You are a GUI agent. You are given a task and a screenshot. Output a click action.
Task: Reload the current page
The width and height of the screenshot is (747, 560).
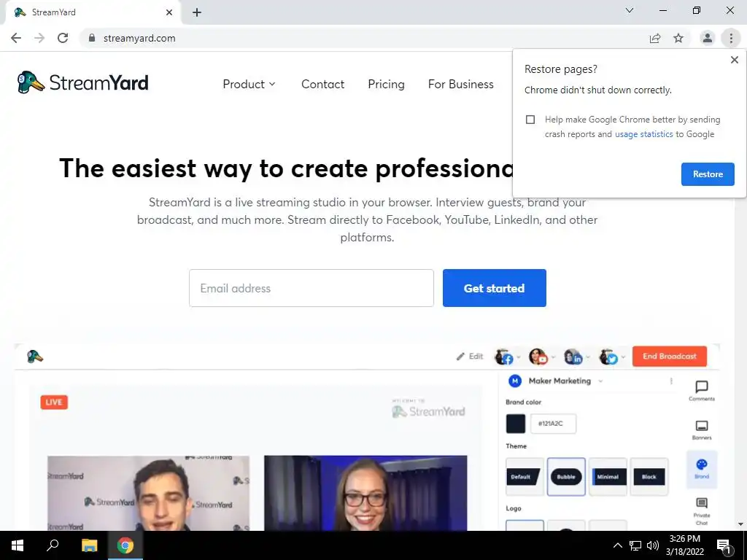pos(63,38)
